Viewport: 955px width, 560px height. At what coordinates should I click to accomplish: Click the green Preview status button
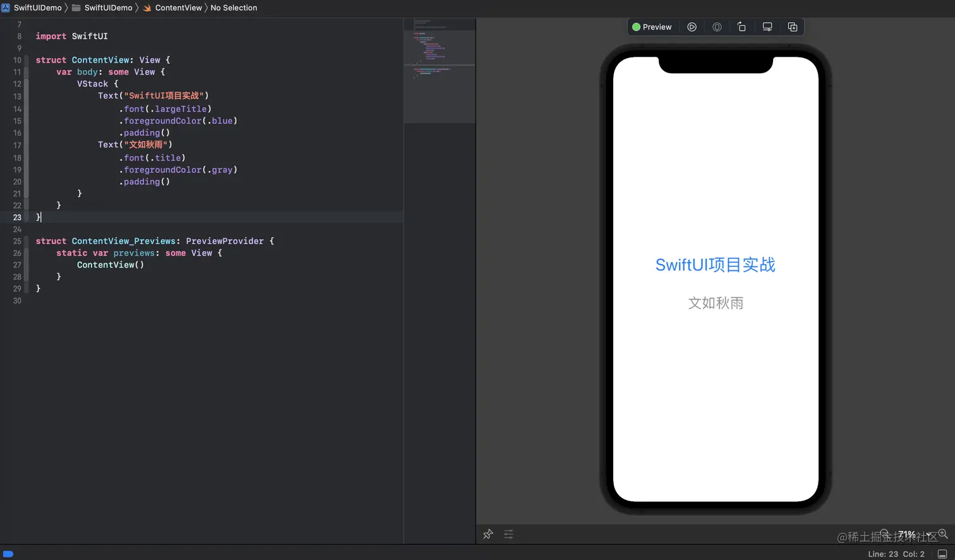(x=652, y=27)
